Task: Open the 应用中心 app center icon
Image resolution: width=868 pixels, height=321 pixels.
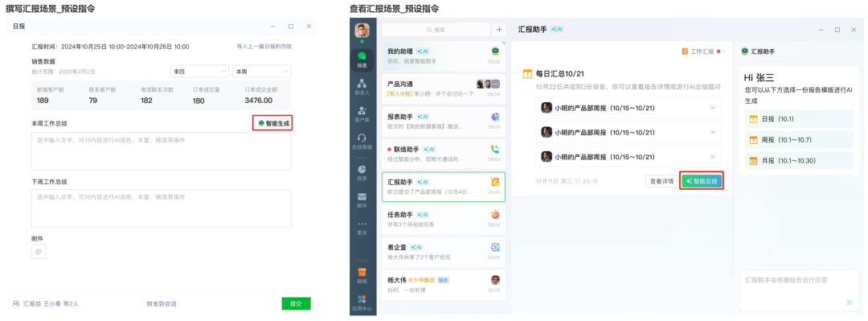Action: tap(362, 302)
